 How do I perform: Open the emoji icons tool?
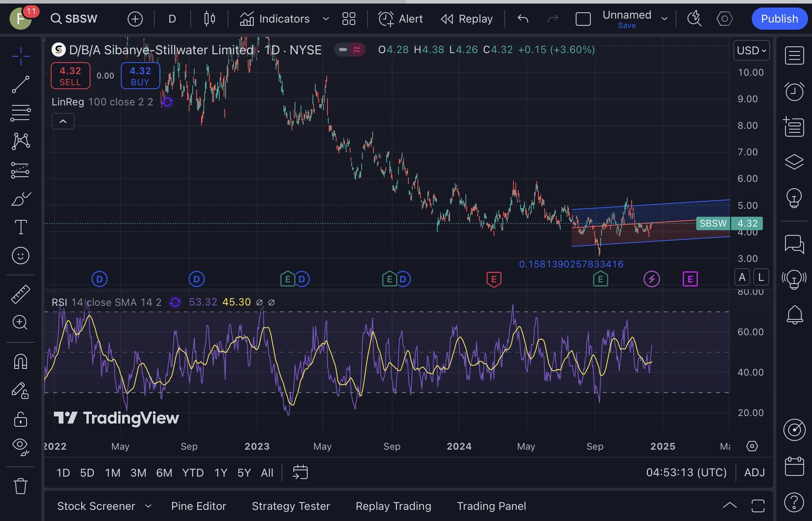tap(21, 256)
